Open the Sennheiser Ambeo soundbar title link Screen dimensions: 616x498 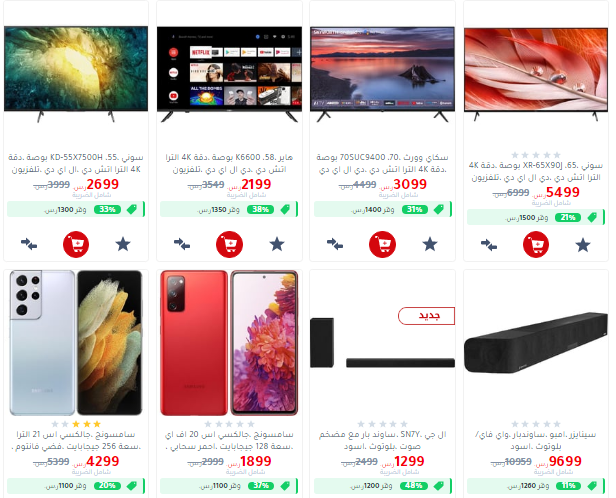pyautogui.click(x=536, y=440)
